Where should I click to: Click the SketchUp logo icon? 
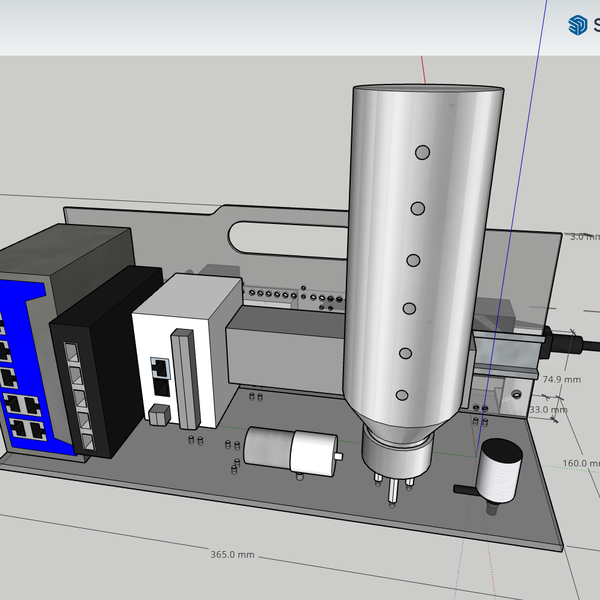click(x=577, y=26)
